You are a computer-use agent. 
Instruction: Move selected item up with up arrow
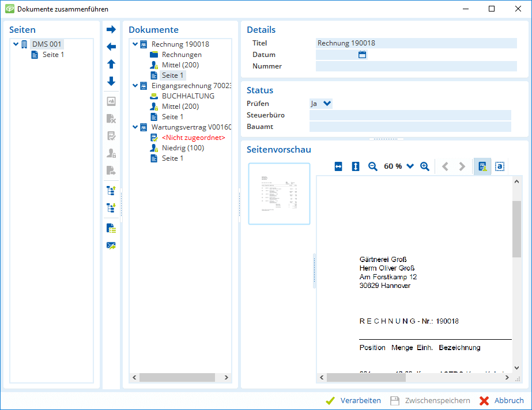(111, 64)
